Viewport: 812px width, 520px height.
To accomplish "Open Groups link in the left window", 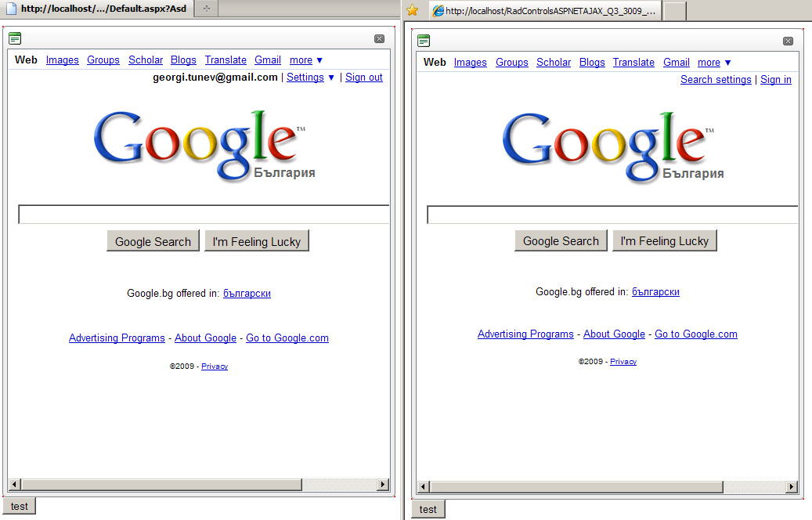I will [103, 60].
